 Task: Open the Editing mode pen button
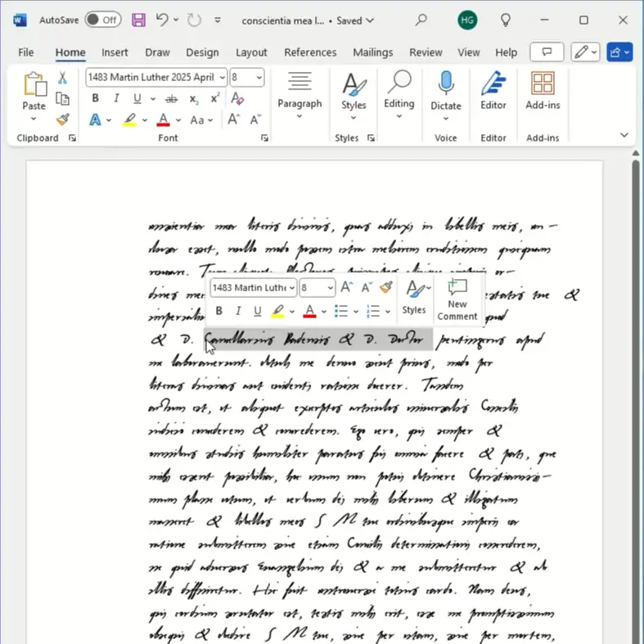tap(585, 52)
